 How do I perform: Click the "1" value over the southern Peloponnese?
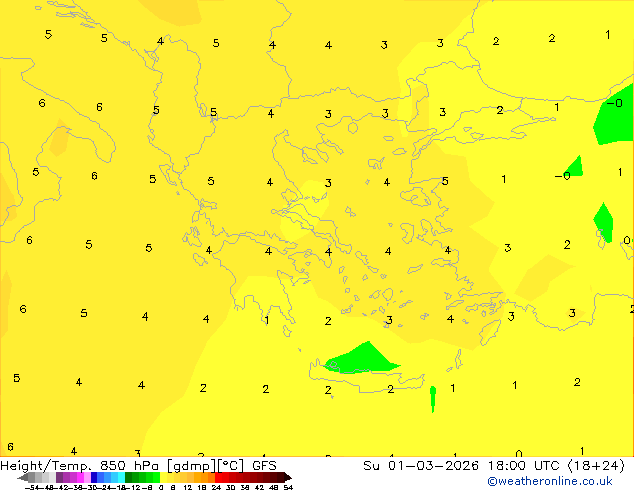266,321
